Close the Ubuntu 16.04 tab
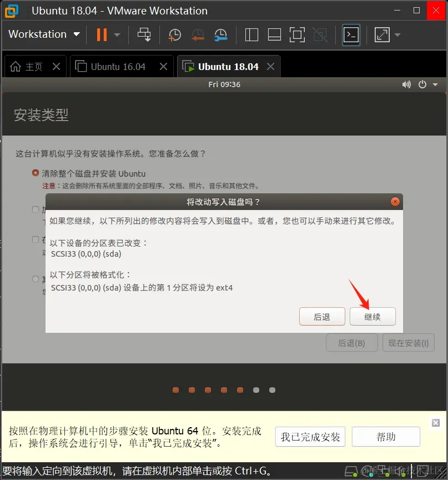 click(164, 67)
